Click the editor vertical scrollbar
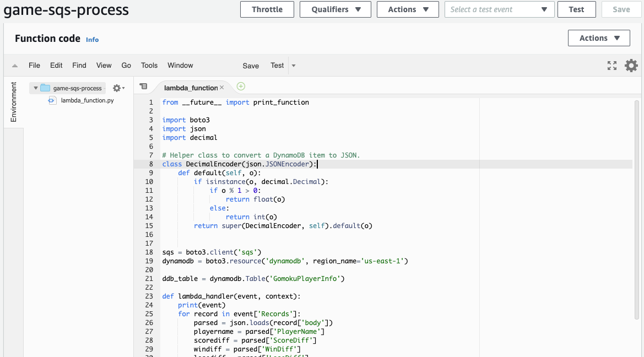The width and height of the screenshot is (644, 357). tap(637, 209)
